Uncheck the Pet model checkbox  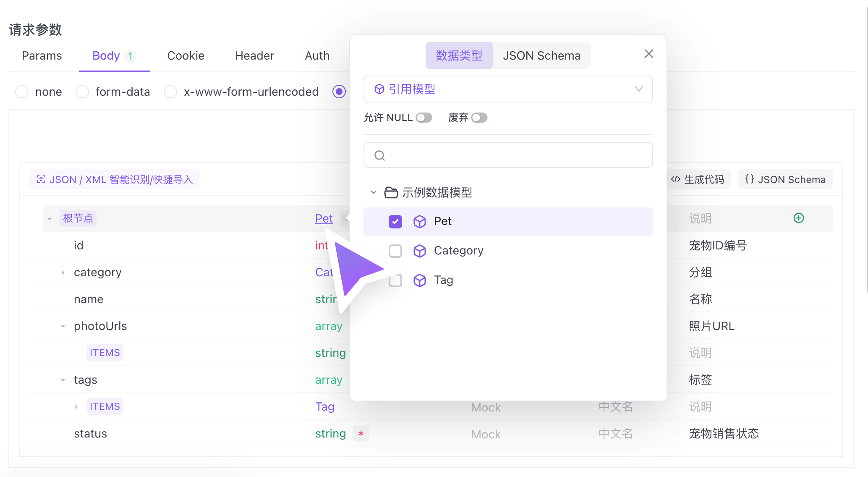(395, 221)
